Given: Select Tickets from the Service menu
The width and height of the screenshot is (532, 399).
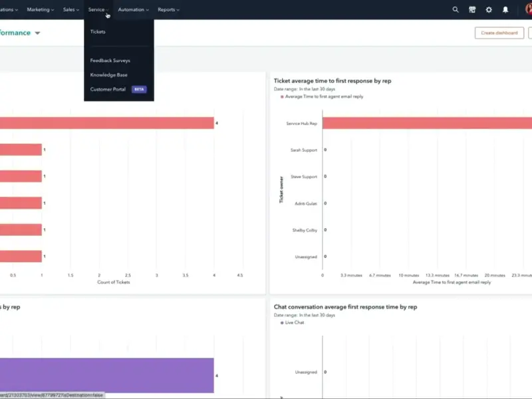Looking at the screenshot, I should tap(98, 32).
